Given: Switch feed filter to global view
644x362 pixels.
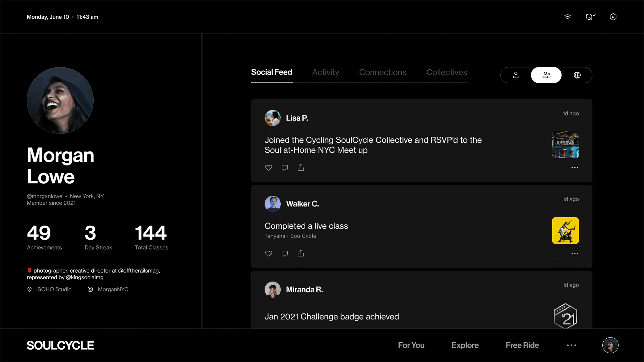Looking at the screenshot, I should (x=577, y=75).
